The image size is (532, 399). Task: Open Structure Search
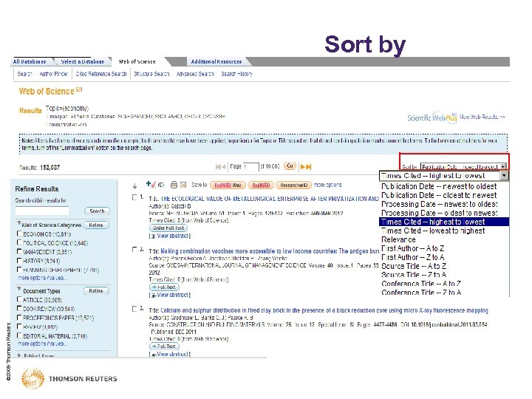point(151,74)
